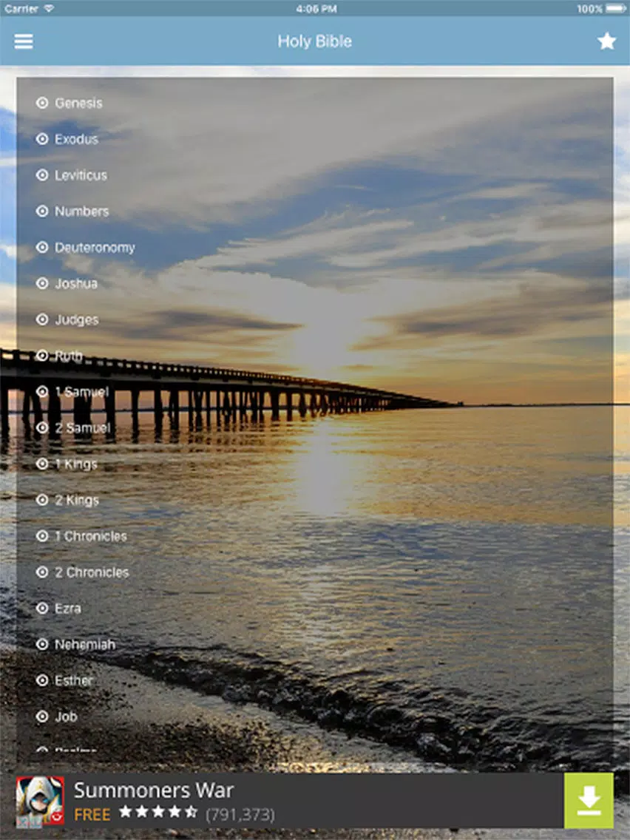Select 1 Samuel from the list
The height and width of the screenshot is (840, 630).
coord(82,392)
